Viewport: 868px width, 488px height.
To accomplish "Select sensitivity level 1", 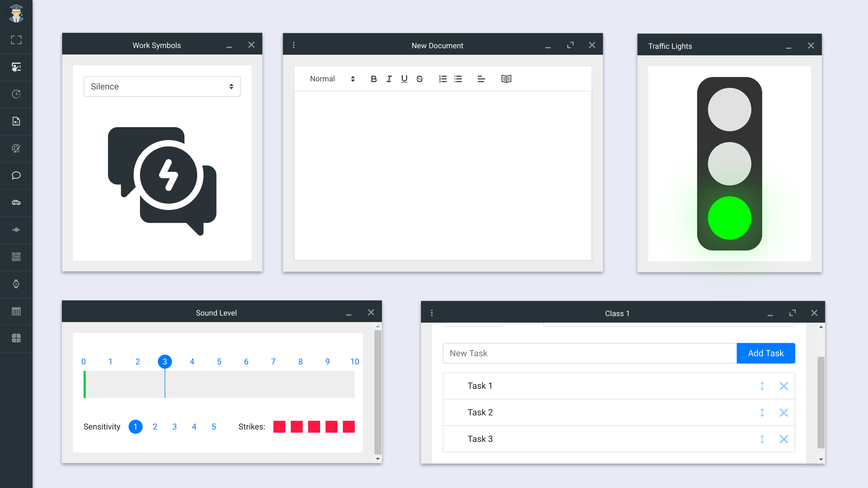I will click(135, 427).
